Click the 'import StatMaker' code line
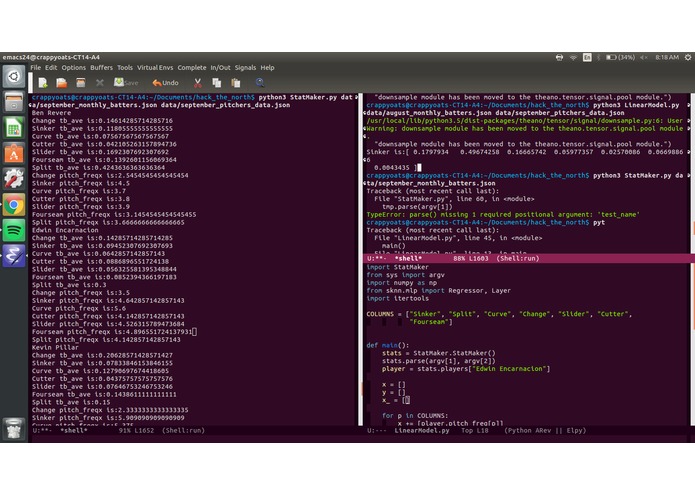Screen dimensions: 695x494 pyautogui.click(x=398, y=267)
